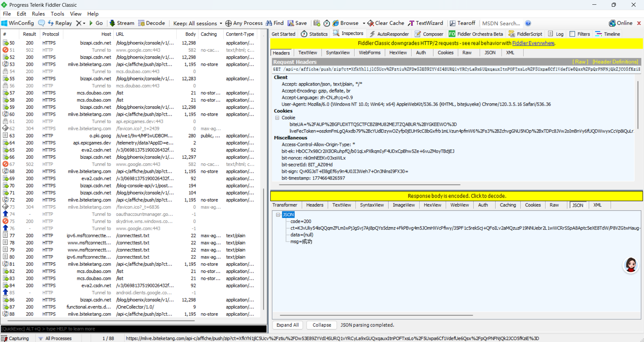
Task: Launch Browse in Internet Explorer
Action: pyautogui.click(x=346, y=23)
